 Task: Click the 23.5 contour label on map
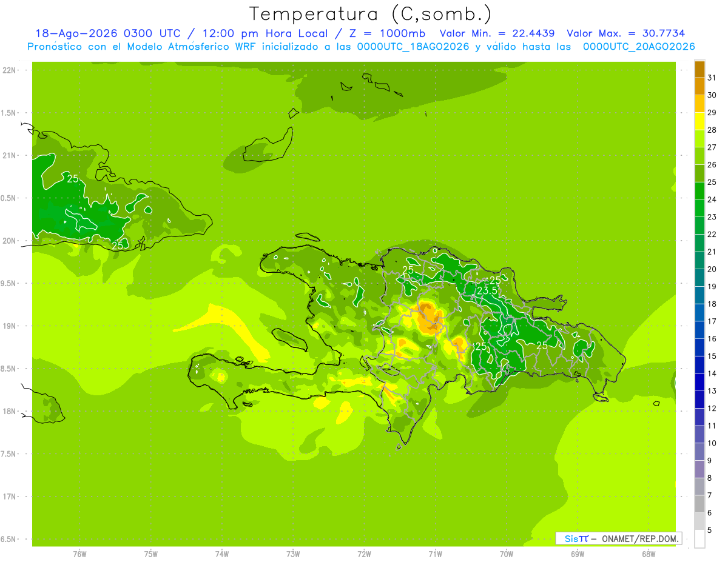point(487,291)
